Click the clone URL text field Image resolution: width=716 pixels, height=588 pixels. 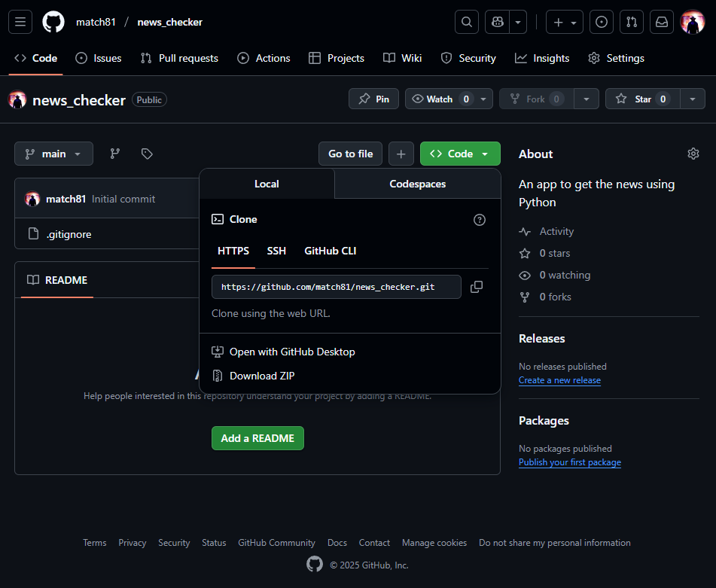(336, 287)
